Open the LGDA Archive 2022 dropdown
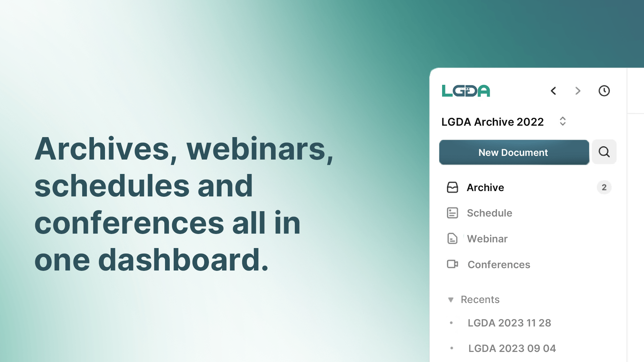This screenshot has height=362, width=644. [562, 122]
